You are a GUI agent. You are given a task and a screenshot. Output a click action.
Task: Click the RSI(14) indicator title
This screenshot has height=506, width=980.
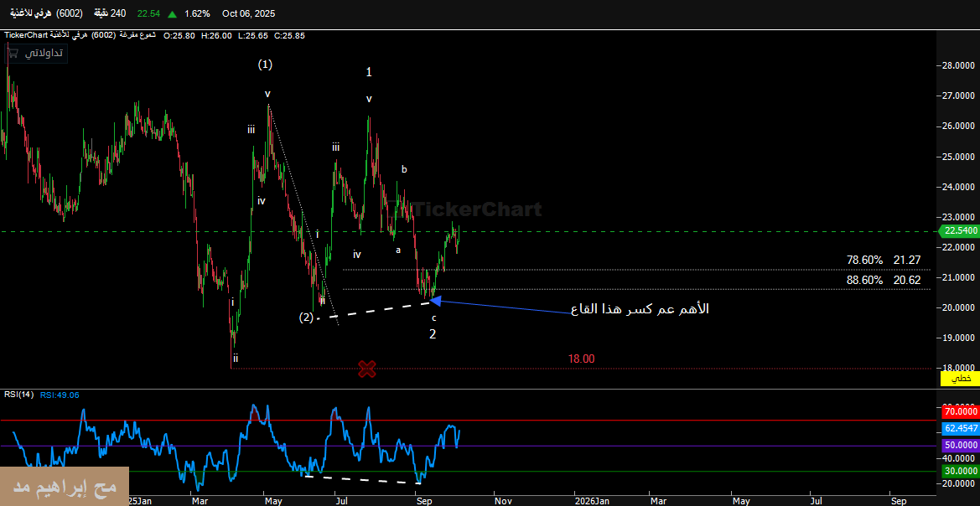click(x=18, y=395)
